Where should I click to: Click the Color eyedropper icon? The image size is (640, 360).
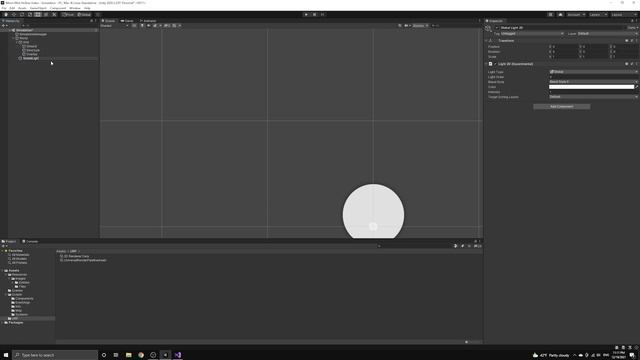[637, 87]
